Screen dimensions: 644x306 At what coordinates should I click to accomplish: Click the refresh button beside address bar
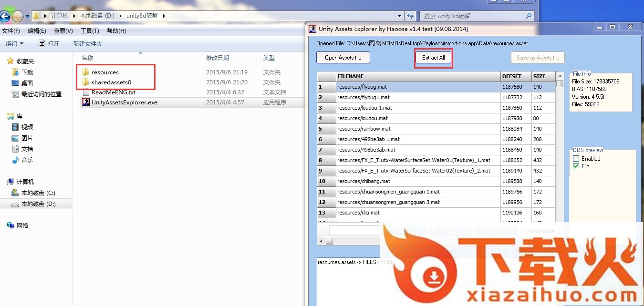point(410,16)
